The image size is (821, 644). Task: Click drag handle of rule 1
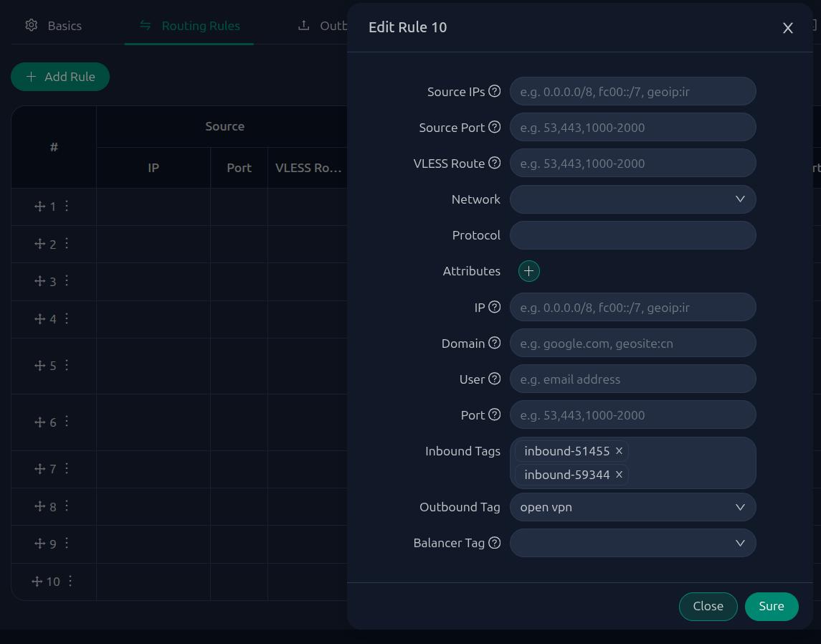tap(39, 207)
